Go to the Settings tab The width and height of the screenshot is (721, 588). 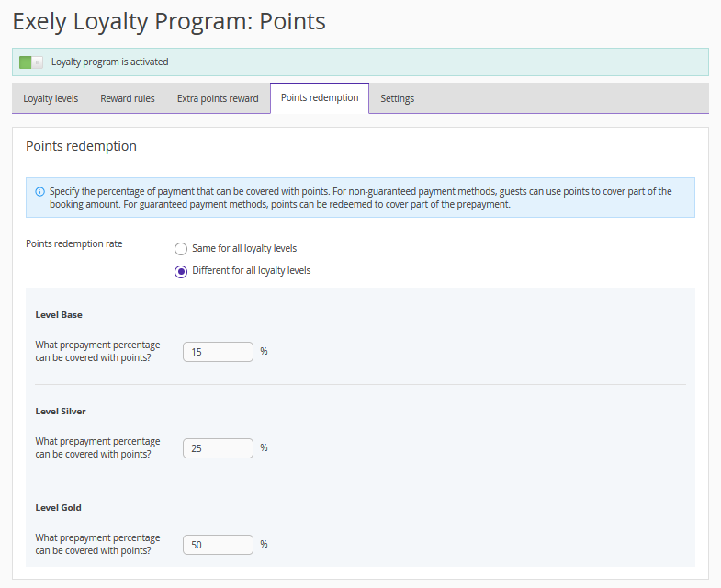pyautogui.click(x=397, y=98)
